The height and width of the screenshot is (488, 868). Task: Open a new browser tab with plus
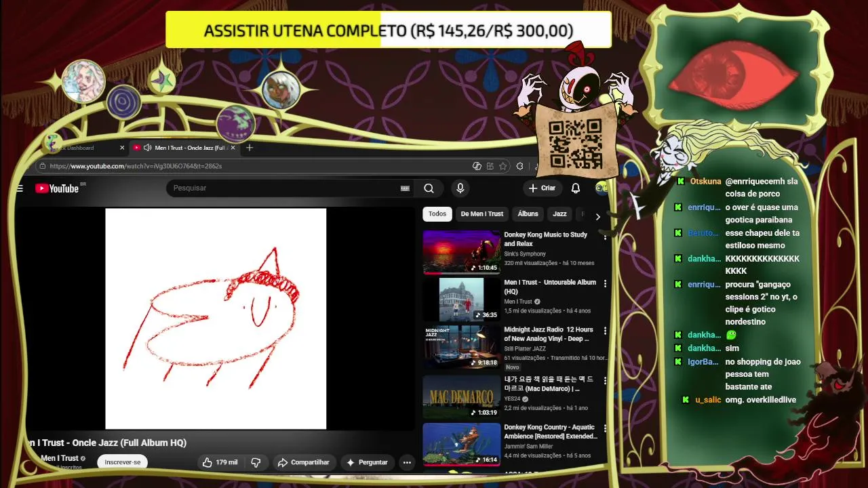(250, 148)
